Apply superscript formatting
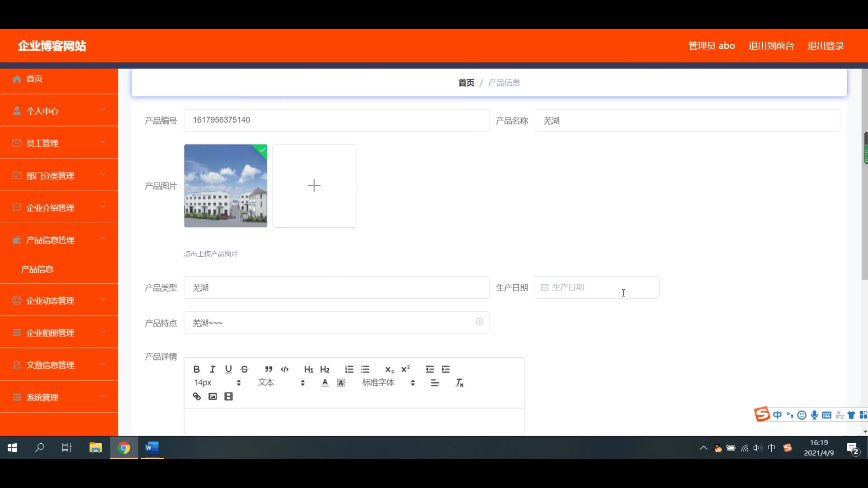The image size is (868, 488). (406, 369)
